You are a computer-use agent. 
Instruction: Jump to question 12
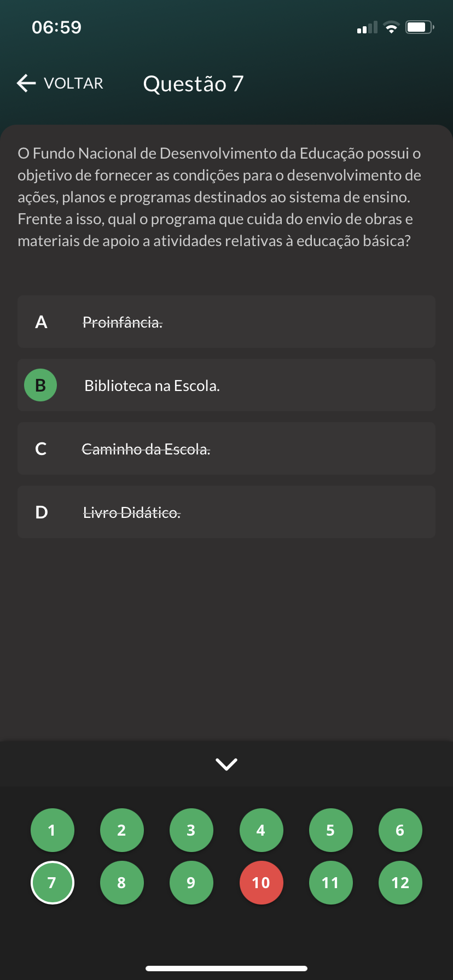(x=400, y=883)
